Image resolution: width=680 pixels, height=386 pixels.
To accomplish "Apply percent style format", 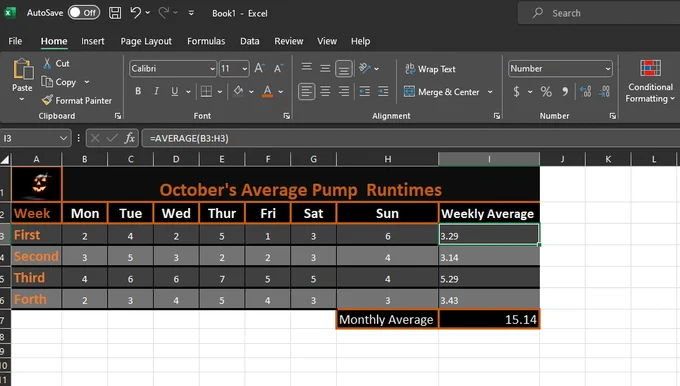I will [x=546, y=92].
